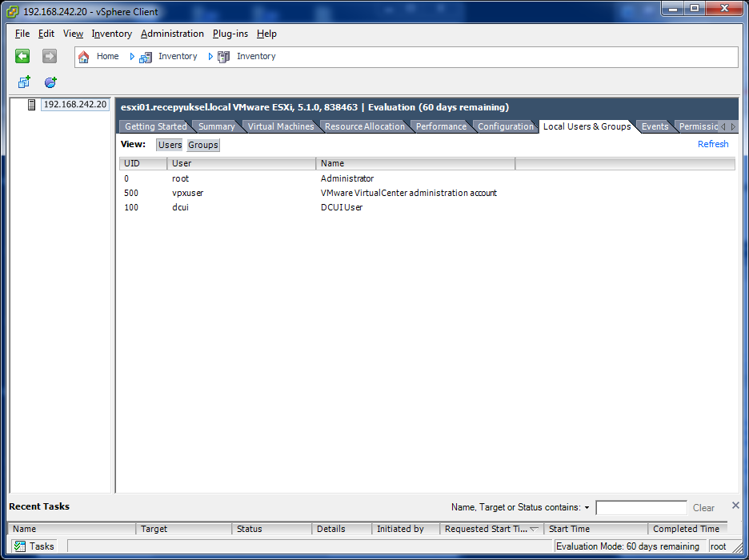The width and height of the screenshot is (749, 560).
Task: Sort by the UID column header
Action: point(143,163)
